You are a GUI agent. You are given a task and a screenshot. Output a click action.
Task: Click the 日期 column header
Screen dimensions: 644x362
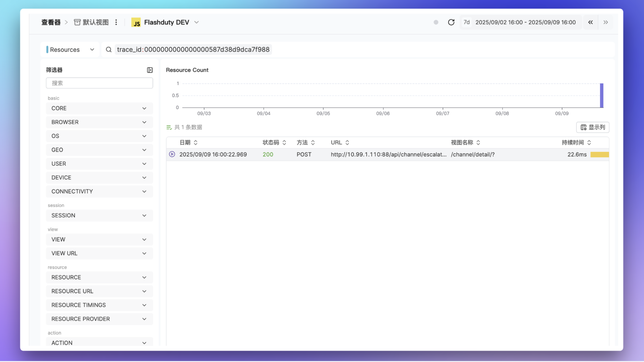[x=185, y=143]
